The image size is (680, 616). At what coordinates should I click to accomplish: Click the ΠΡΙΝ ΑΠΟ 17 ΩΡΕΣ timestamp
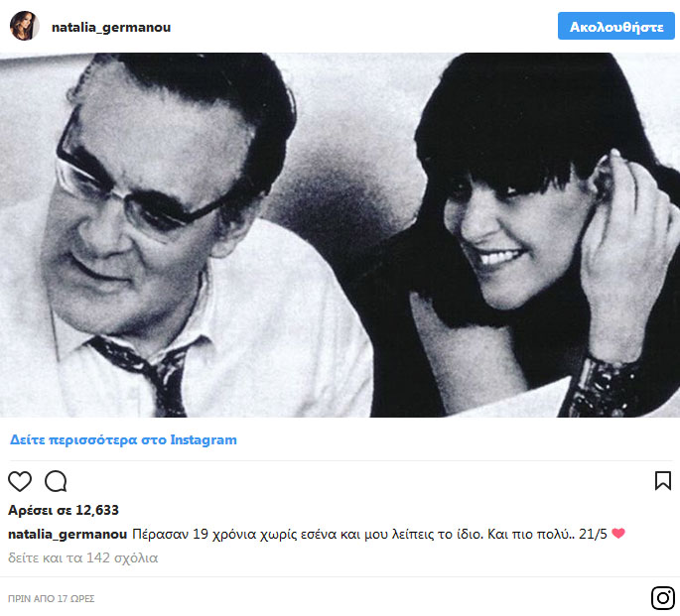pyautogui.click(x=52, y=599)
